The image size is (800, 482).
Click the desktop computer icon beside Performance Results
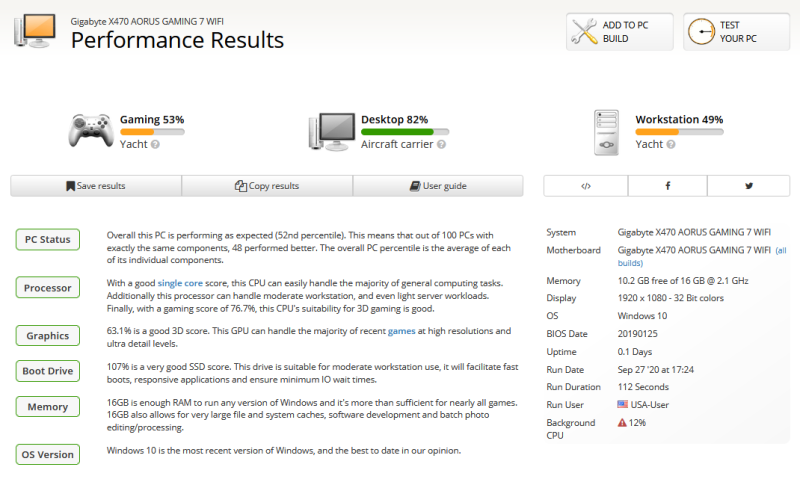point(35,31)
